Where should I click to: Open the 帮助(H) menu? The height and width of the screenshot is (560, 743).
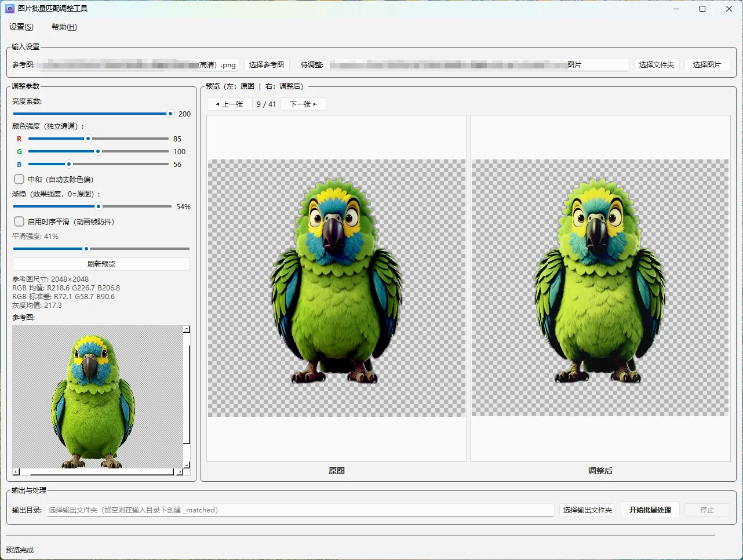[x=64, y=27]
